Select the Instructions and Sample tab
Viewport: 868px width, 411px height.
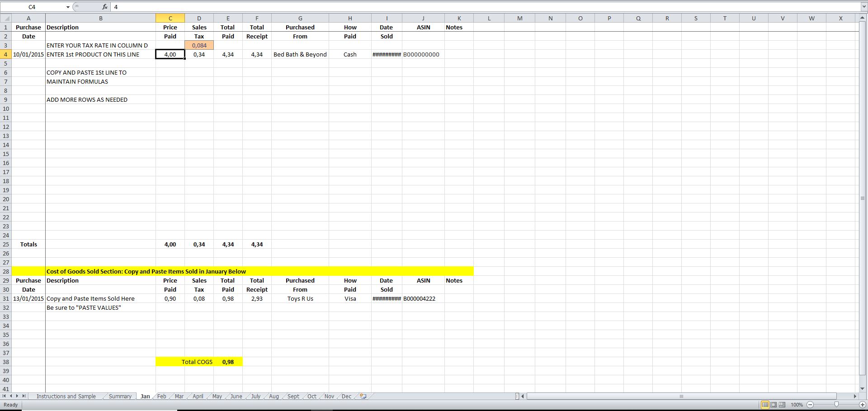tap(66, 396)
